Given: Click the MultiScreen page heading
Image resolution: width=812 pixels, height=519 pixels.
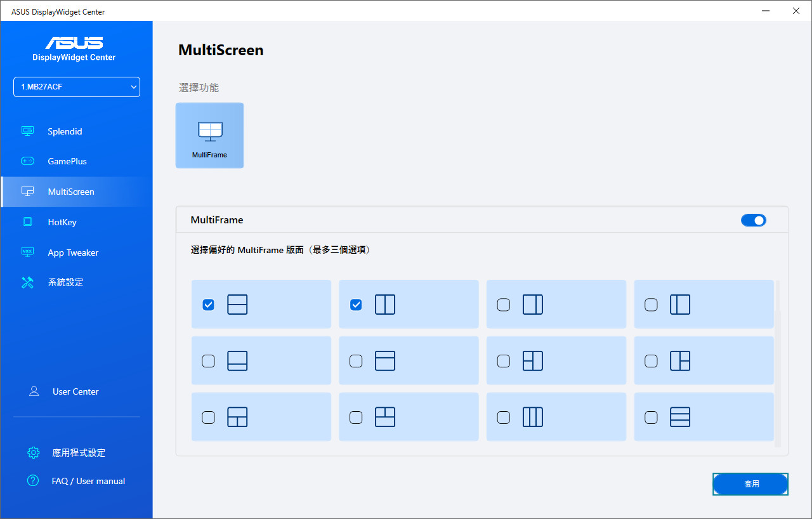Looking at the screenshot, I should pyautogui.click(x=221, y=50).
